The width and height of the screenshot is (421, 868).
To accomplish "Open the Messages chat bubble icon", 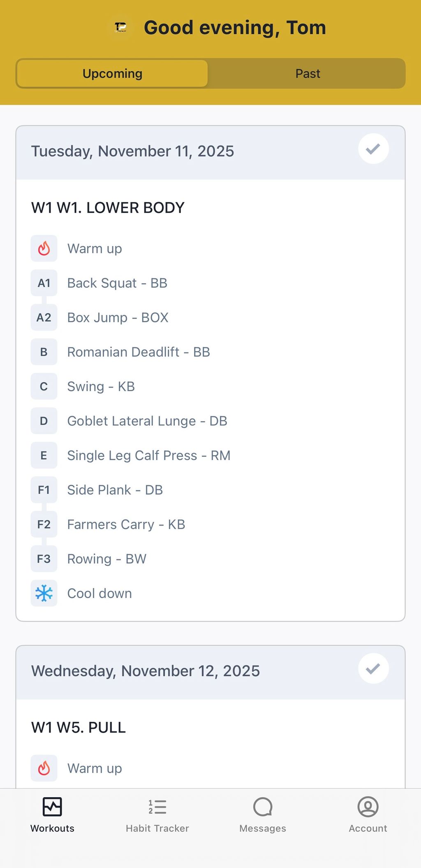I will [263, 807].
